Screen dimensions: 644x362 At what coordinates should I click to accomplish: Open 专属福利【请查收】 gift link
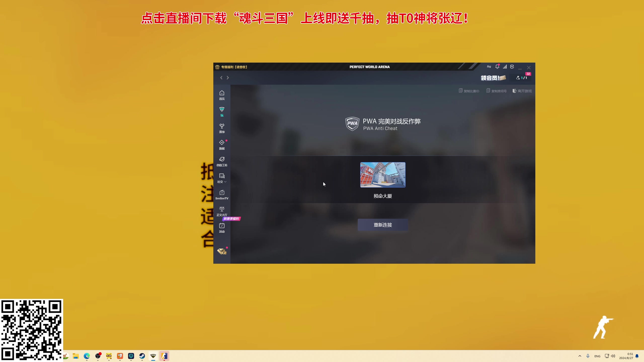tap(231, 67)
